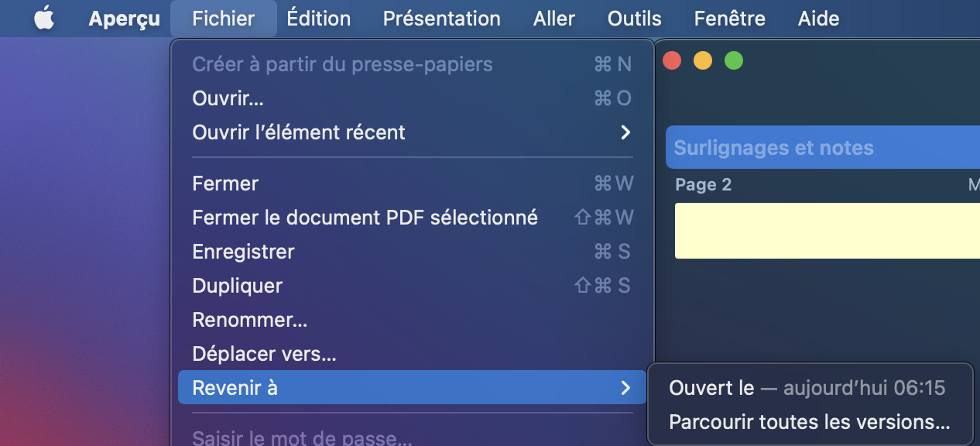Open the Présentation menu
The image size is (980, 446).
pos(441,19)
